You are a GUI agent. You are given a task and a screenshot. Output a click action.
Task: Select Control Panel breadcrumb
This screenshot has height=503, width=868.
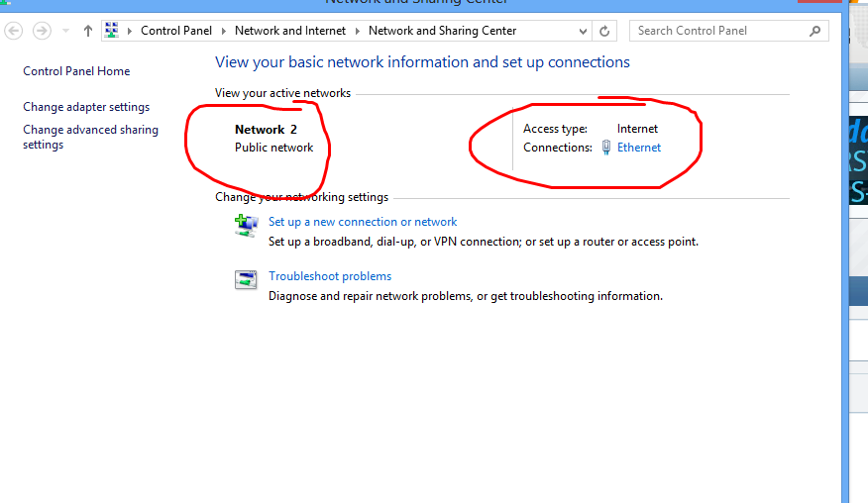click(x=176, y=31)
